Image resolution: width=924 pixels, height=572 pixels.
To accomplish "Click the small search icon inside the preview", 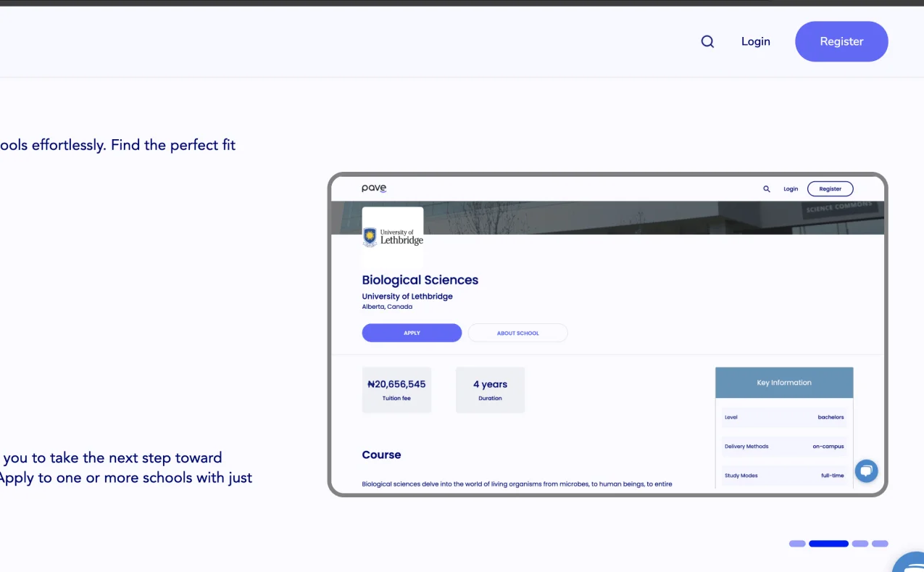I will [767, 189].
